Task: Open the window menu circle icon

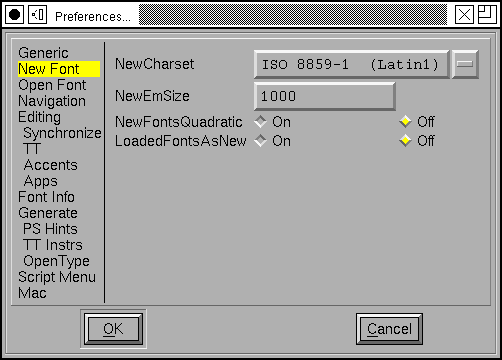Action: (14, 15)
